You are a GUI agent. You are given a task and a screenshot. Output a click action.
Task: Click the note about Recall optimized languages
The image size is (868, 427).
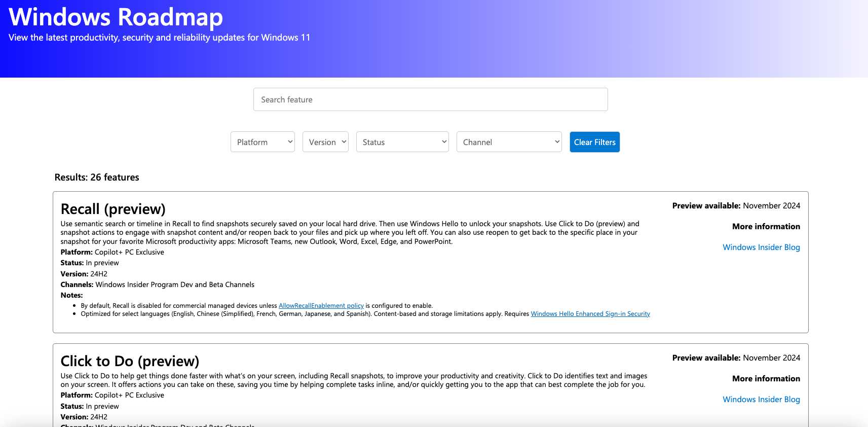coord(365,314)
